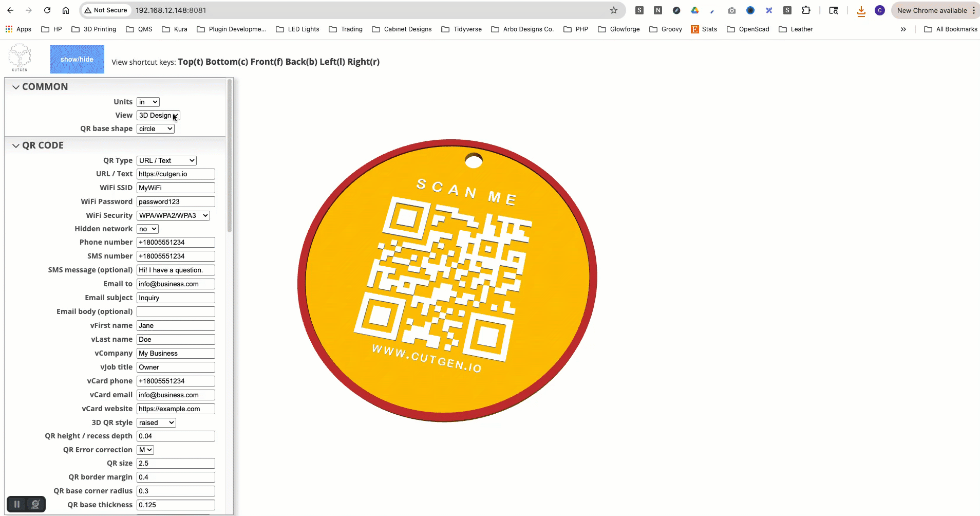Screen dimensions: 980x516
Task: Click the New Chrome available button
Action: (x=932, y=10)
